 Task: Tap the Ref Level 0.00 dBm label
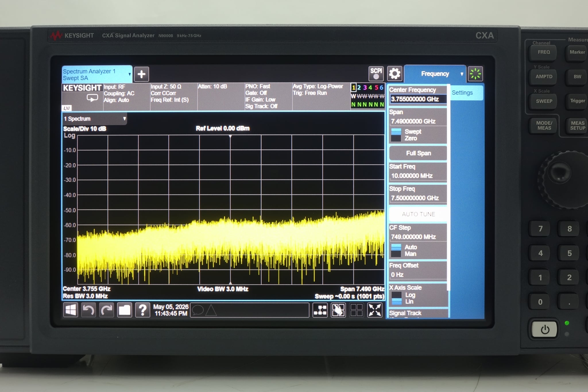point(223,128)
